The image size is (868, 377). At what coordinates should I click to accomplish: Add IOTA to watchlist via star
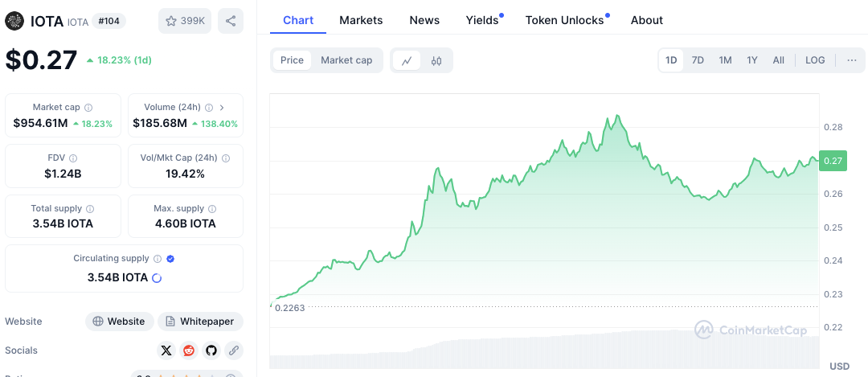point(184,21)
